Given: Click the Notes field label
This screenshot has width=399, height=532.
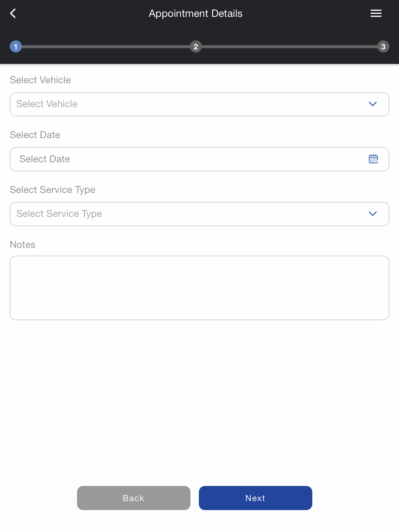Looking at the screenshot, I should 23,244.
